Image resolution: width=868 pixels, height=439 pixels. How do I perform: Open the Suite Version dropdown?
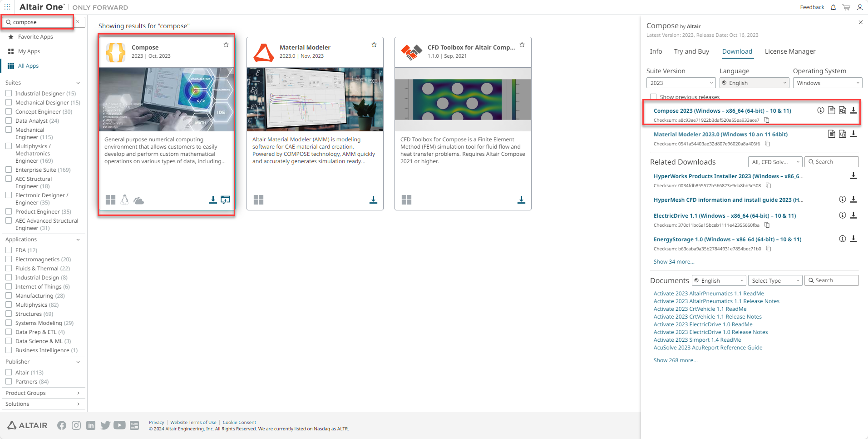pos(681,83)
